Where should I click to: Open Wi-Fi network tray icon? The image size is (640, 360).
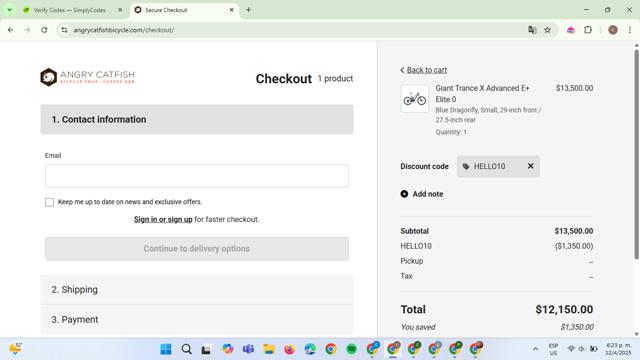click(x=571, y=349)
